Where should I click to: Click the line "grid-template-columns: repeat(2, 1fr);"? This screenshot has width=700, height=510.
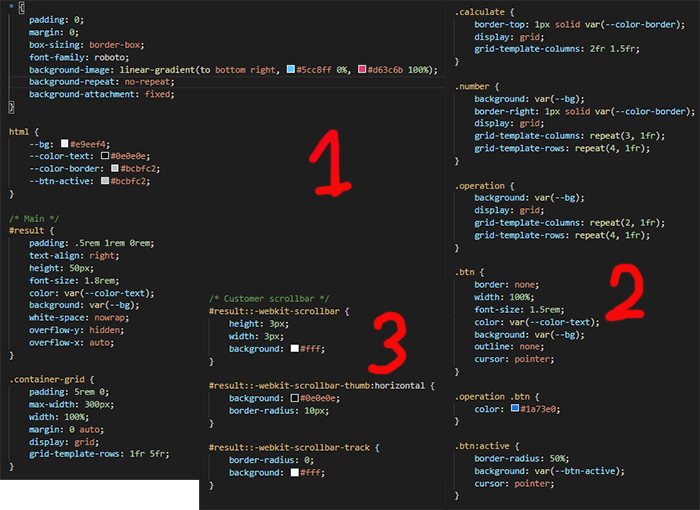pos(570,222)
